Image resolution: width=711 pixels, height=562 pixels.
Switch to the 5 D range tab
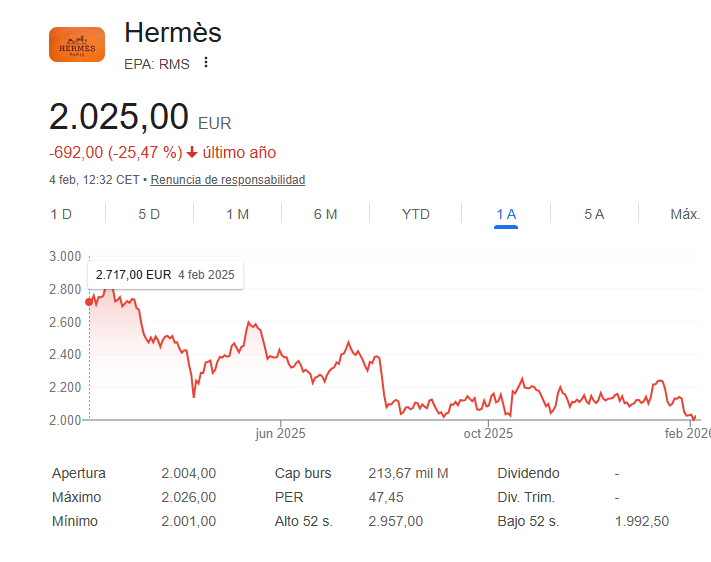click(149, 214)
